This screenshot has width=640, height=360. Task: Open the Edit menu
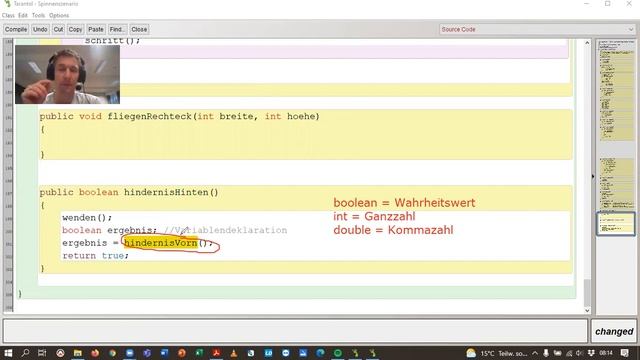(23, 16)
